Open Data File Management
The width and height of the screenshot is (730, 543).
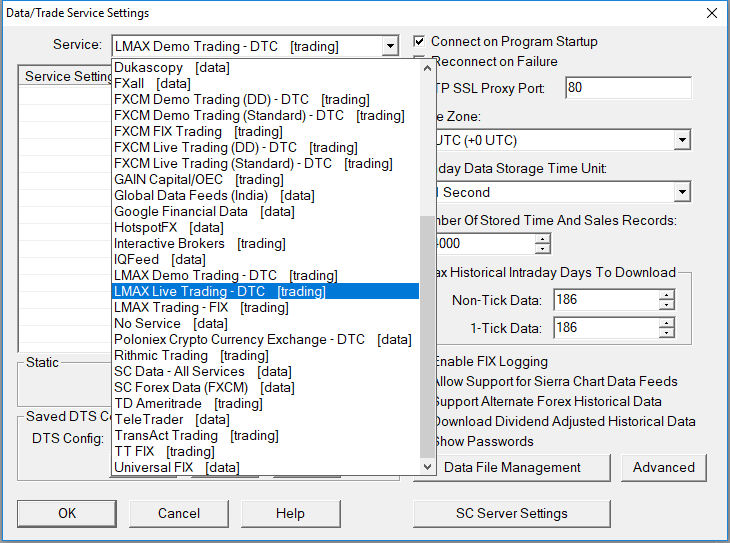tap(512, 467)
